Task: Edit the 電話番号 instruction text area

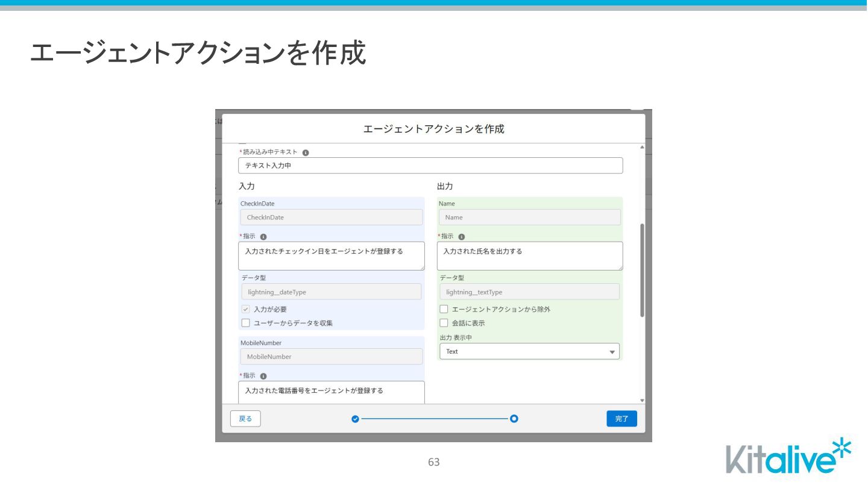Action: pos(332,392)
